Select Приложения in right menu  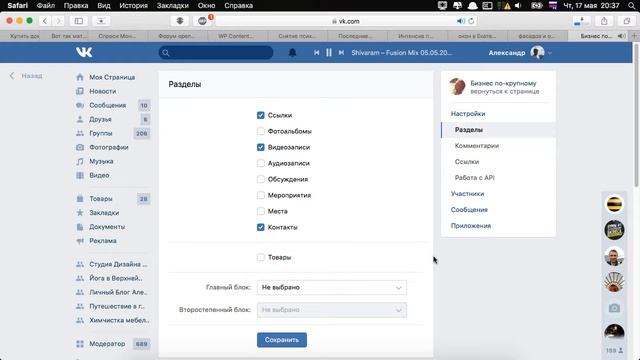471,226
